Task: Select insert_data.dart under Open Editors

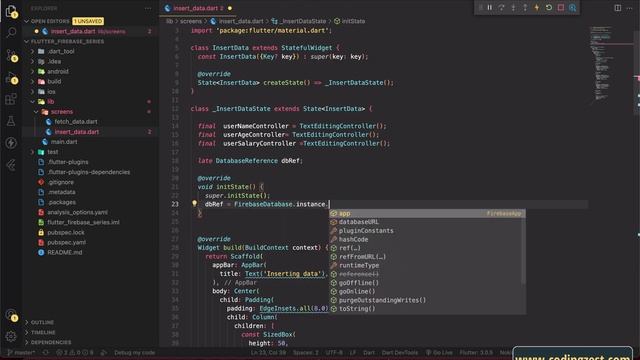Action: (x=90, y=31)
